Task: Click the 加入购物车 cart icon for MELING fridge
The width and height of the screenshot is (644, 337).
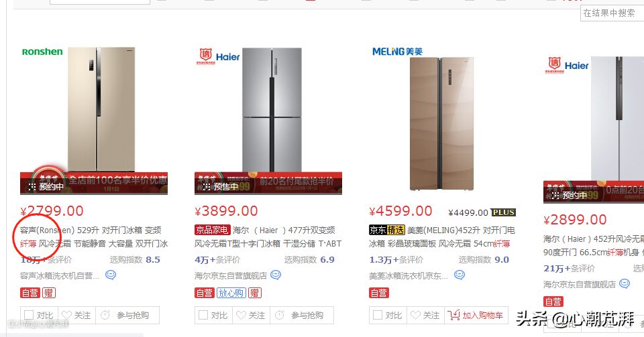Action: 454,315
